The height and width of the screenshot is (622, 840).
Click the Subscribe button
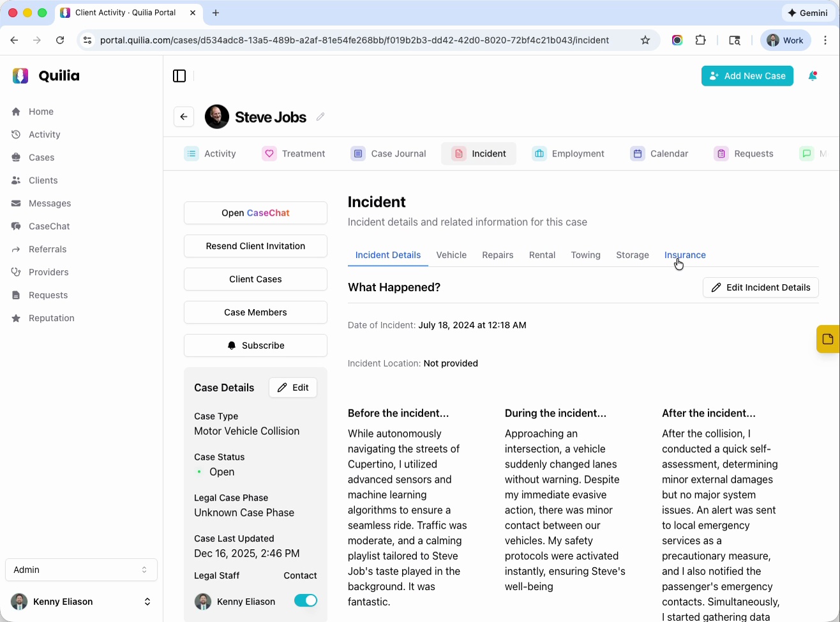point(255,345)
